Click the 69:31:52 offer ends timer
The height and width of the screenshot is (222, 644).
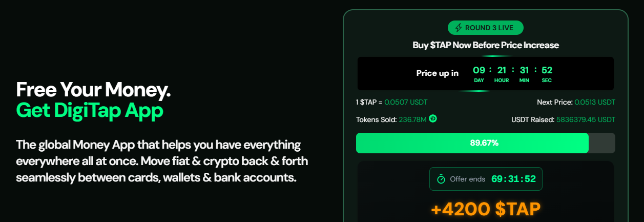(x=513, y=179)
